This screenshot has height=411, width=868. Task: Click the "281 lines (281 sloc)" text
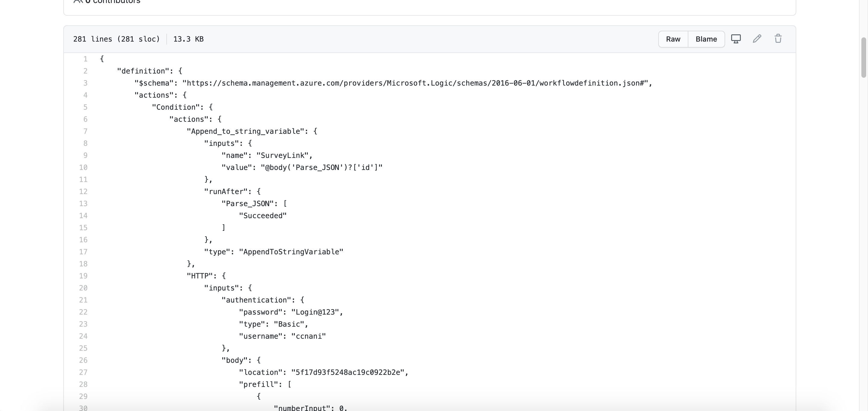[x=117, y=39]
